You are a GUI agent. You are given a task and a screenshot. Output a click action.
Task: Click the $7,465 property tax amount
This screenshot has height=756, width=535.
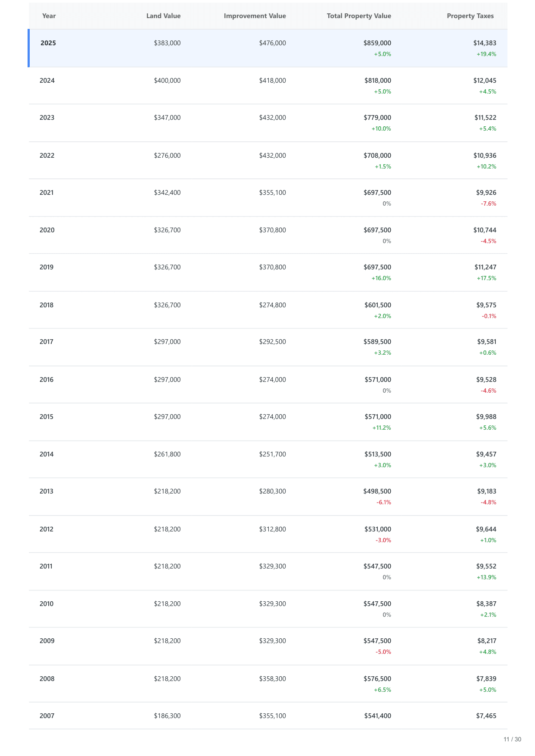point(486,716)
